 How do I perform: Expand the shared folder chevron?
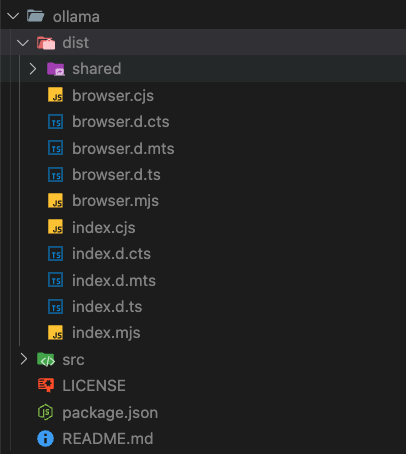coord(33,69)
